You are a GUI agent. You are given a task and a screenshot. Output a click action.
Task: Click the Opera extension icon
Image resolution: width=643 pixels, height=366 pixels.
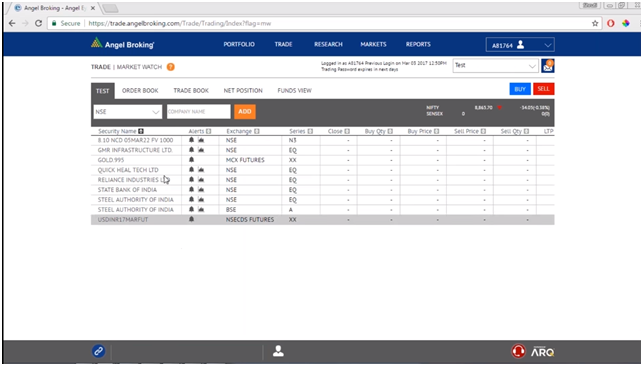coord(611,23)
